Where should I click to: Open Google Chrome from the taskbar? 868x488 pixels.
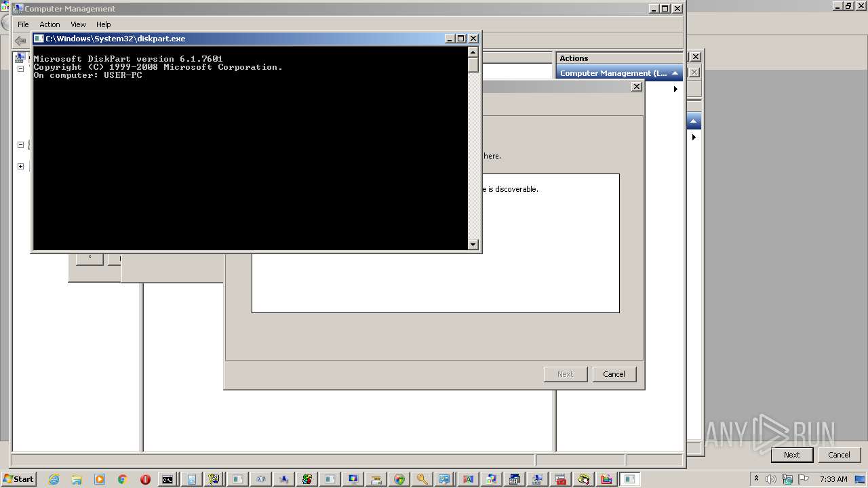pyautogui.click(x=123, y=479)
